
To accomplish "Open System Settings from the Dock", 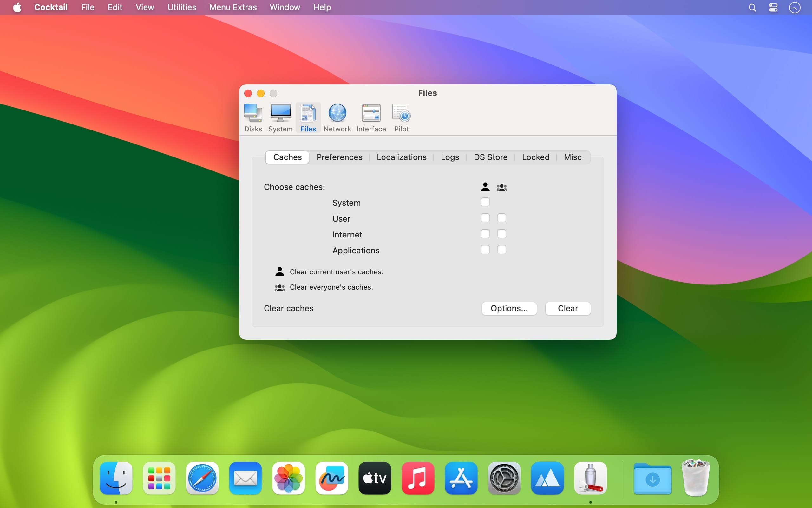I will click(x=504, y=478).
